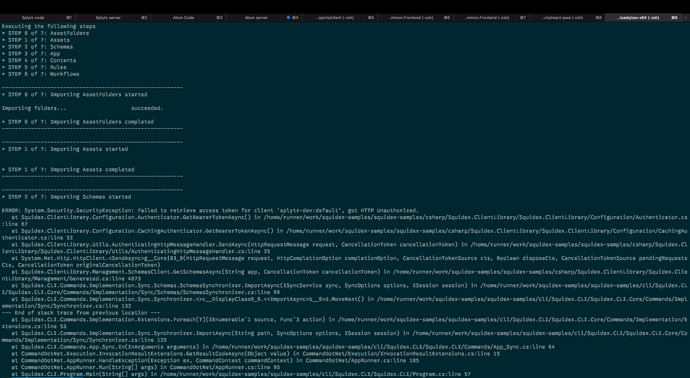This screenshot has height=378, width=690.
Task: Click 'End of stack trace from previous location' line
Action: tap(81, 313)
